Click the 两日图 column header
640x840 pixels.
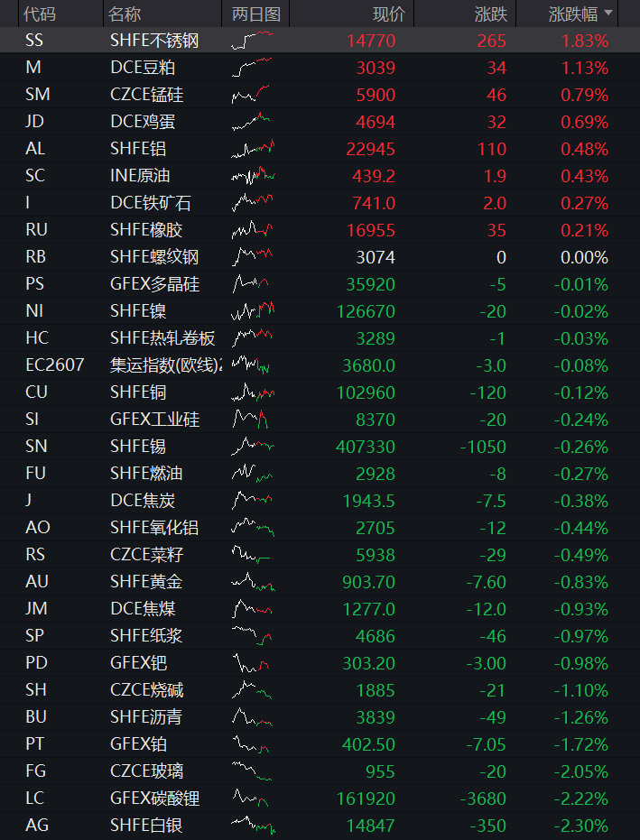(256, 14)
